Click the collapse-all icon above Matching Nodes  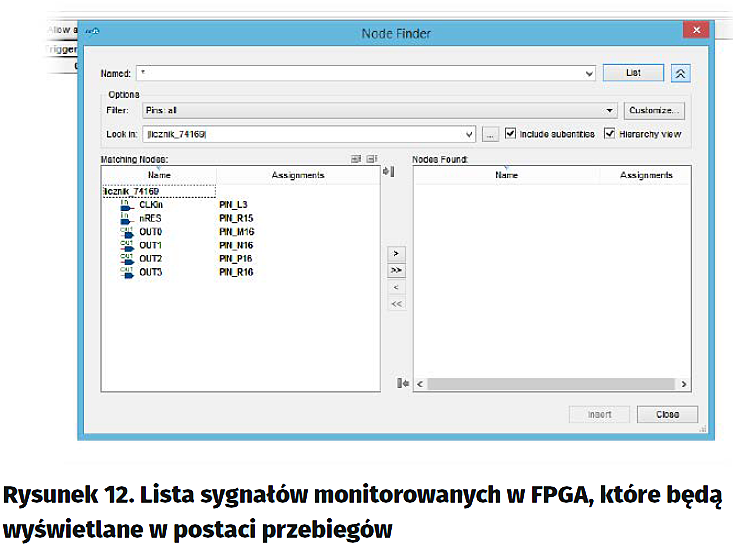tap(370, 159)
